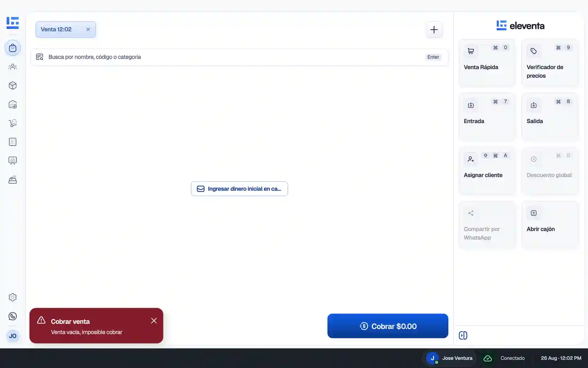Screen dimensions: 588x368
Task: Open the products box icon in sidebar
Action: coord(13,85)
